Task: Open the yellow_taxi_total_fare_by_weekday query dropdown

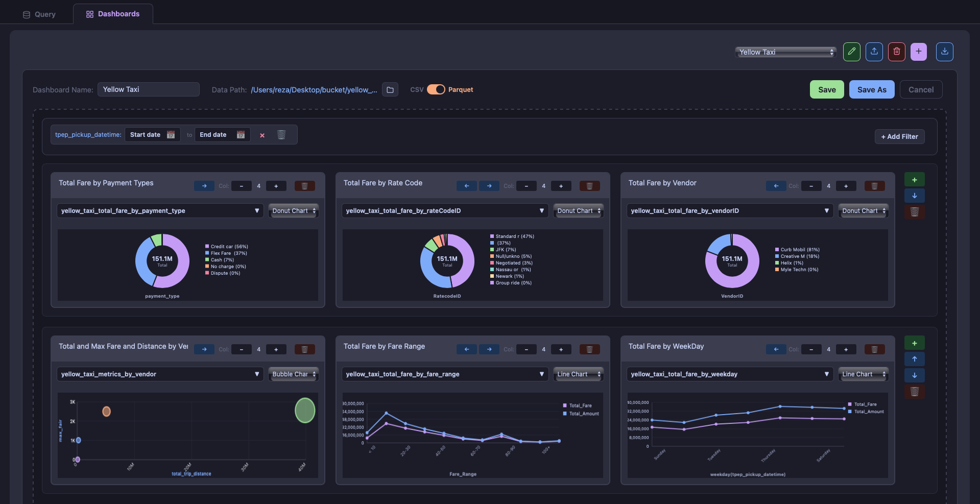Action: pos(730,374)
